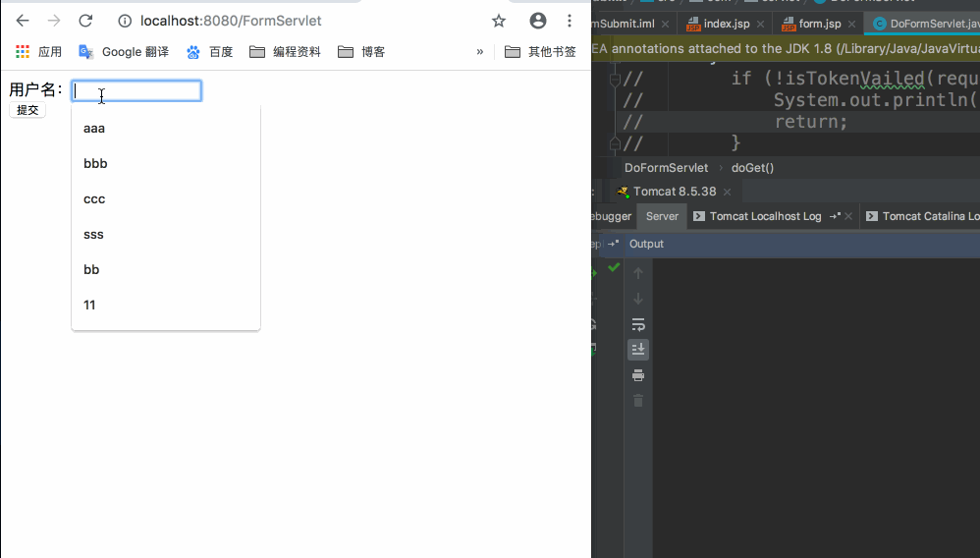Screen dimensions: 980x558
Task: Click the restore layout arrow beside Output
Action: 613,244
